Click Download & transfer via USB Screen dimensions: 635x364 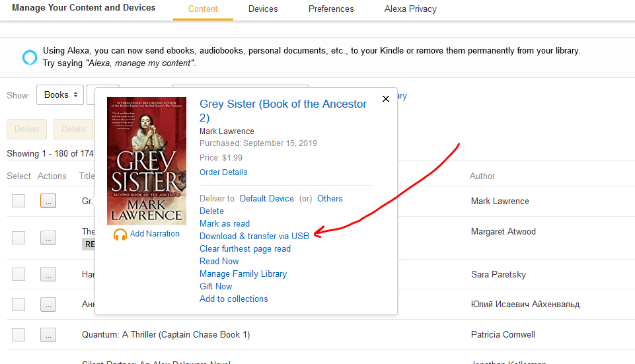pos(254,236)
